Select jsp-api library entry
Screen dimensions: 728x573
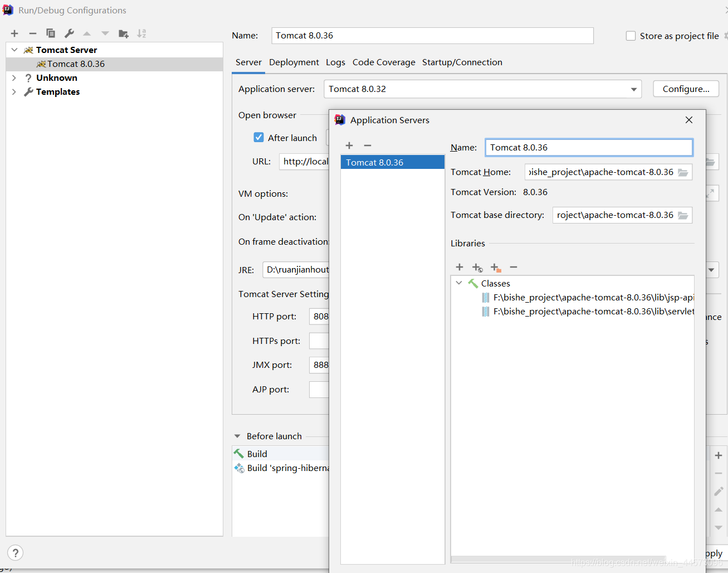point(588,298)
